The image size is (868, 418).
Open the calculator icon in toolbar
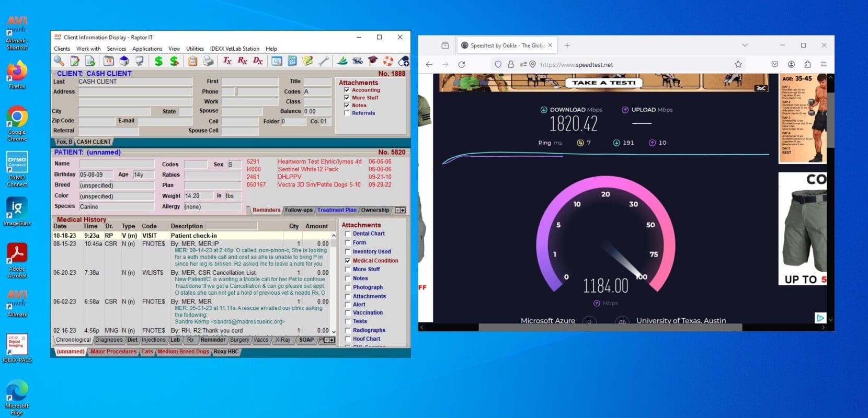click(292, 61)
